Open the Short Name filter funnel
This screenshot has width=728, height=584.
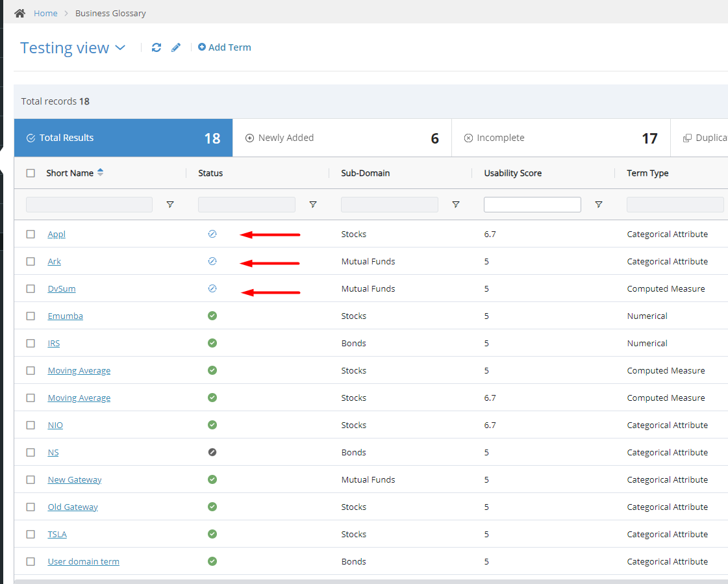tap(170, 205)
